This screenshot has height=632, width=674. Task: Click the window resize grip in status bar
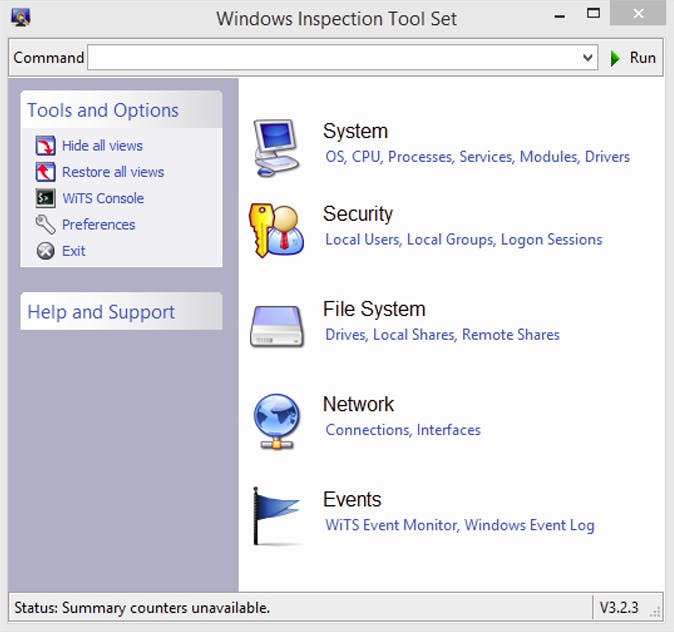pyautogui.click(x=655, y=611)
